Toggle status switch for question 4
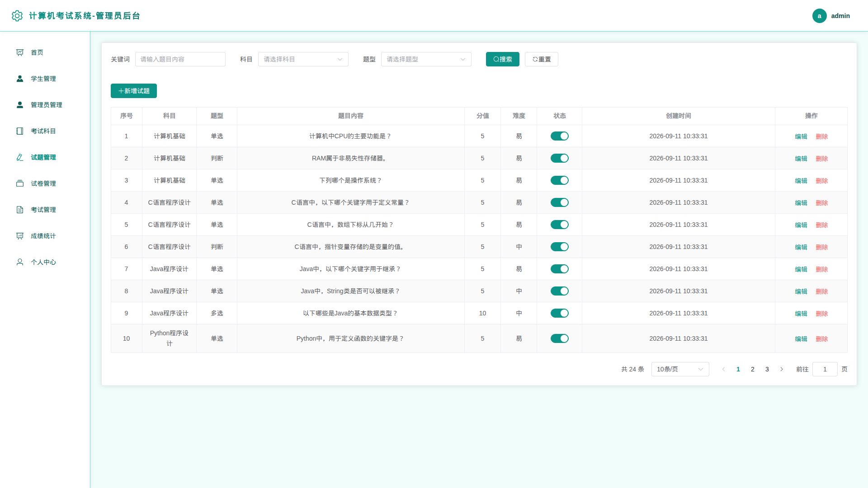 pos(559,202)
